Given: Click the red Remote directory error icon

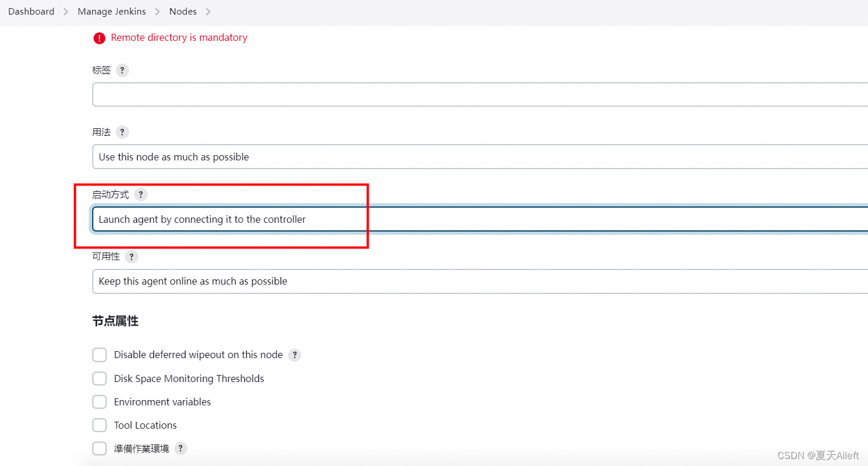Looking at the screenshot, I should 99,38.
